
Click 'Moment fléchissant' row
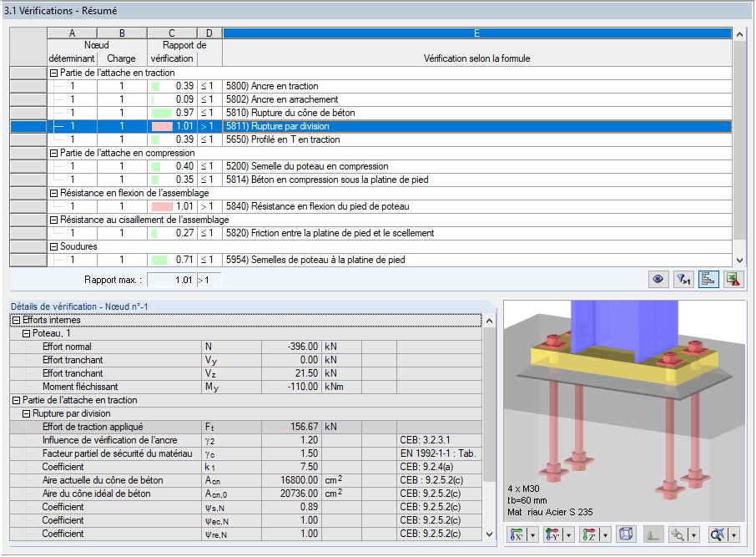pyautogui.click(x=245, y=387)
